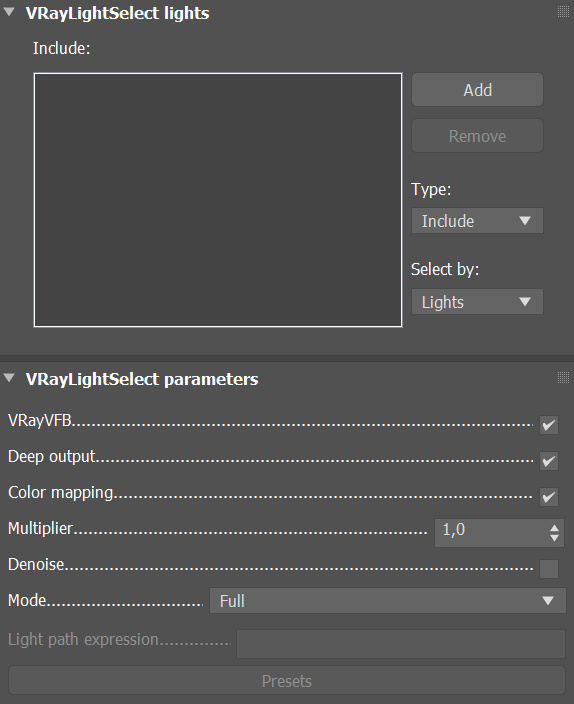This screenshot has width=574, height=704.
Task: Click the Remove button
Action: (x=477, y=136)
